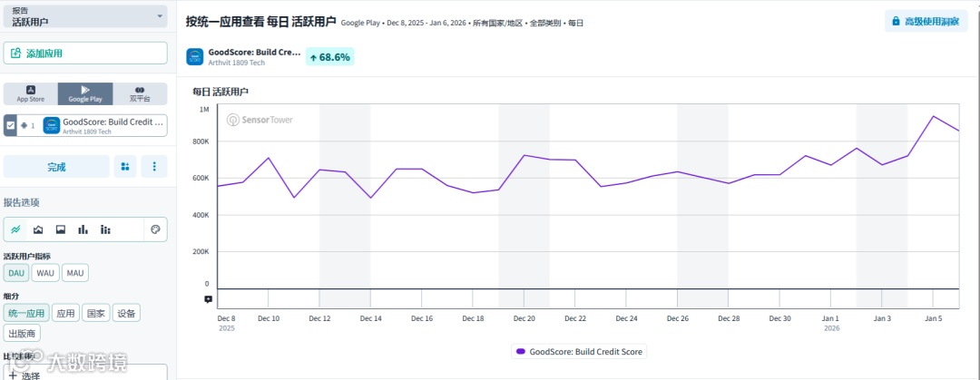Viewport: 980px width, 380px height.
Task: Select 设备 device breakdown option
Action: (126, 313)
